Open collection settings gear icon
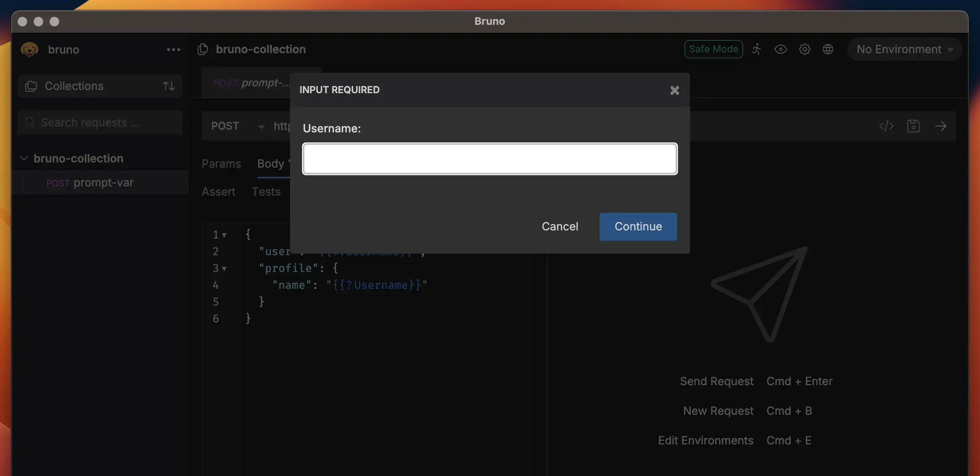980x476 pixels. coord(804,49)
